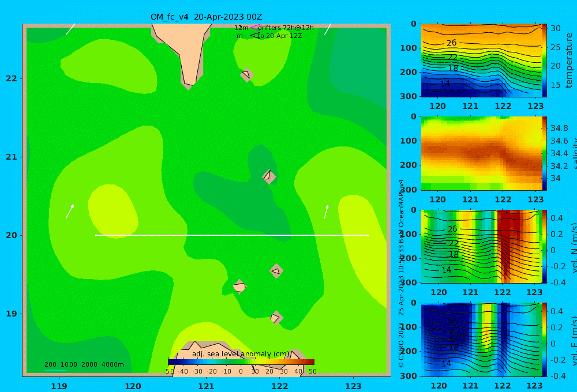
Task: Click the 34.8 tick on salinity colorbar
Action: point(559,128)
